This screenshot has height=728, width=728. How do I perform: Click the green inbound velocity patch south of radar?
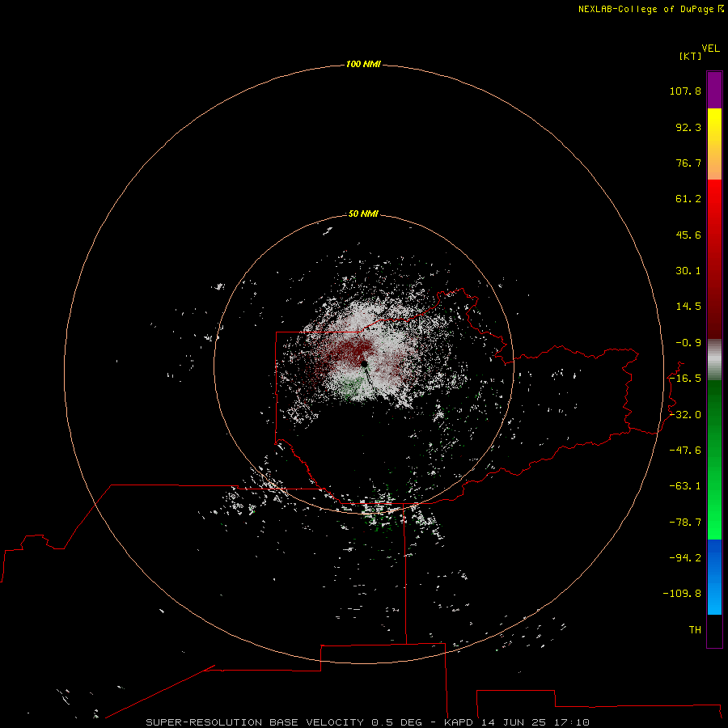(x=353, y=384)
